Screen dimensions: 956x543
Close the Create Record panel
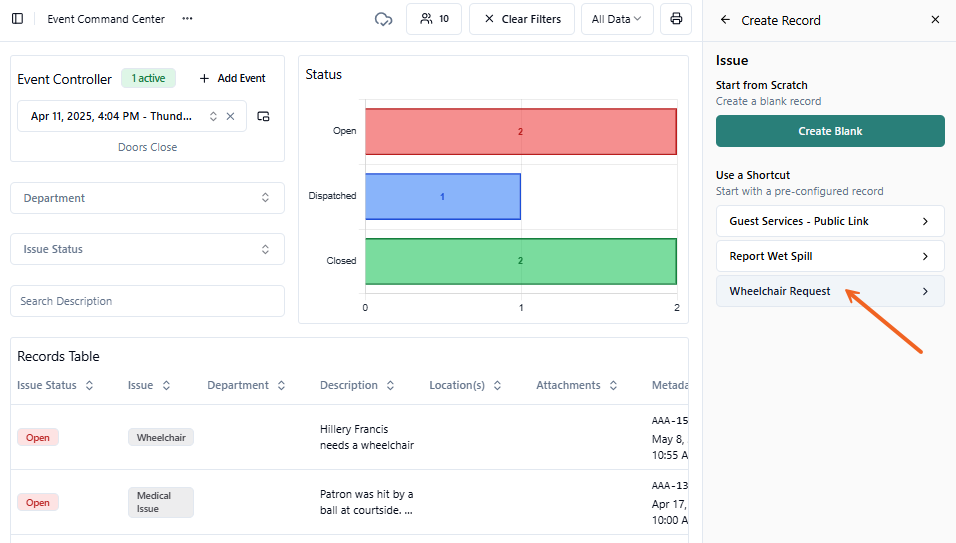coord(935,20)
